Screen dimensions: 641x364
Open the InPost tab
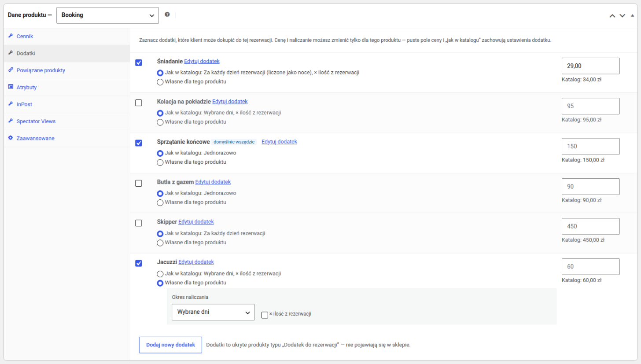coord(66,104)
